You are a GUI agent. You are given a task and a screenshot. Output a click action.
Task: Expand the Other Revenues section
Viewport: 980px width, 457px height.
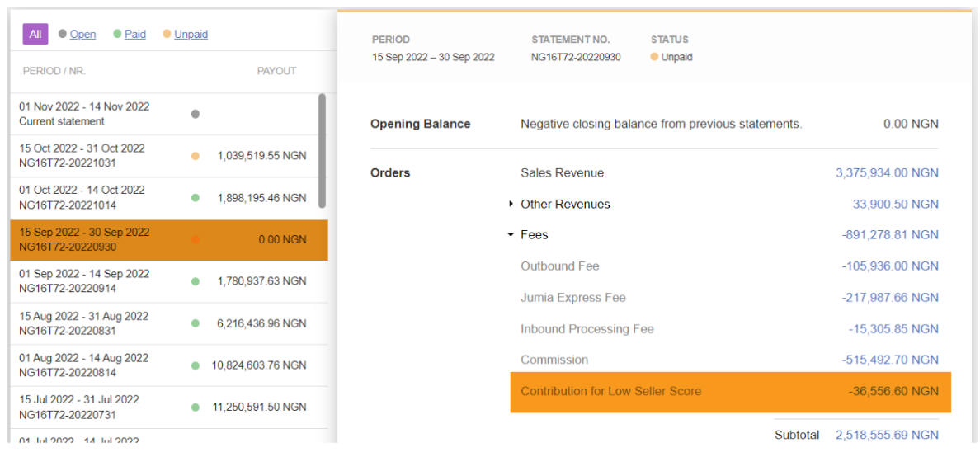[564, 205]
